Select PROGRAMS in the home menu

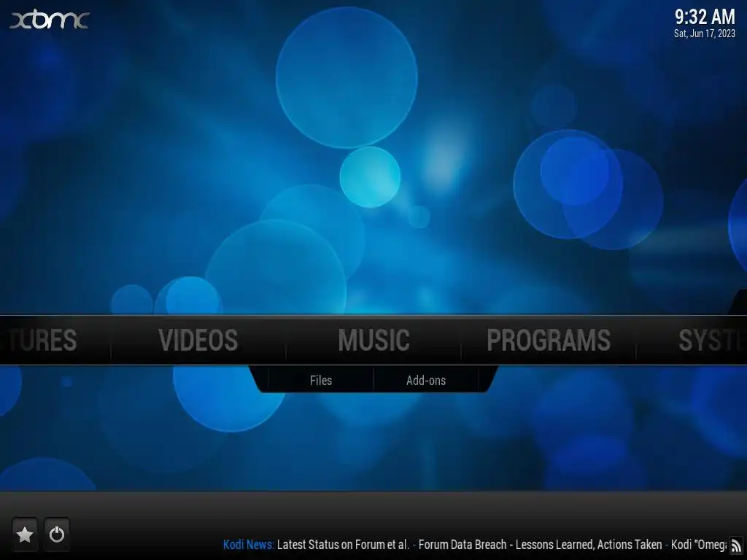549,340
